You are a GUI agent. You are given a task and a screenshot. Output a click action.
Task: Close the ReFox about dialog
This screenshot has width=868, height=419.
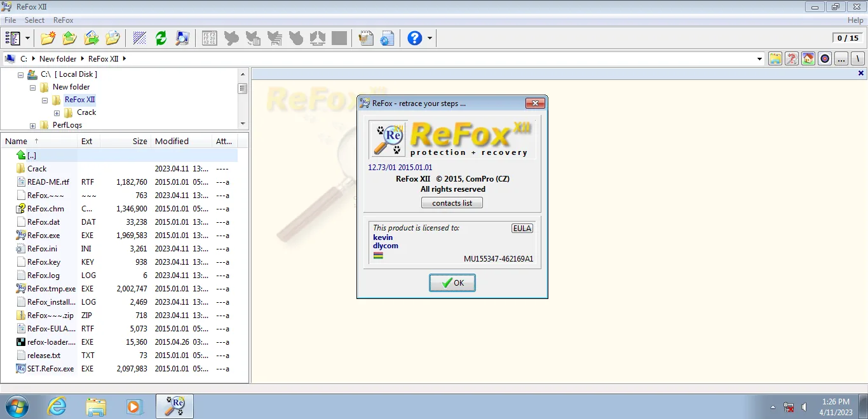click(536, 103)
